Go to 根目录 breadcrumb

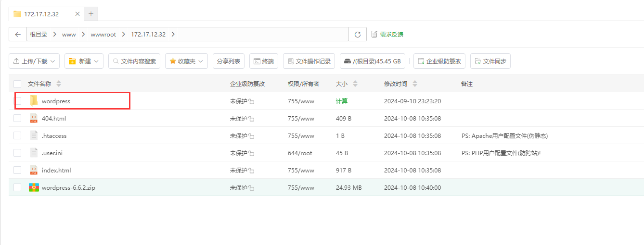(39, 34)
